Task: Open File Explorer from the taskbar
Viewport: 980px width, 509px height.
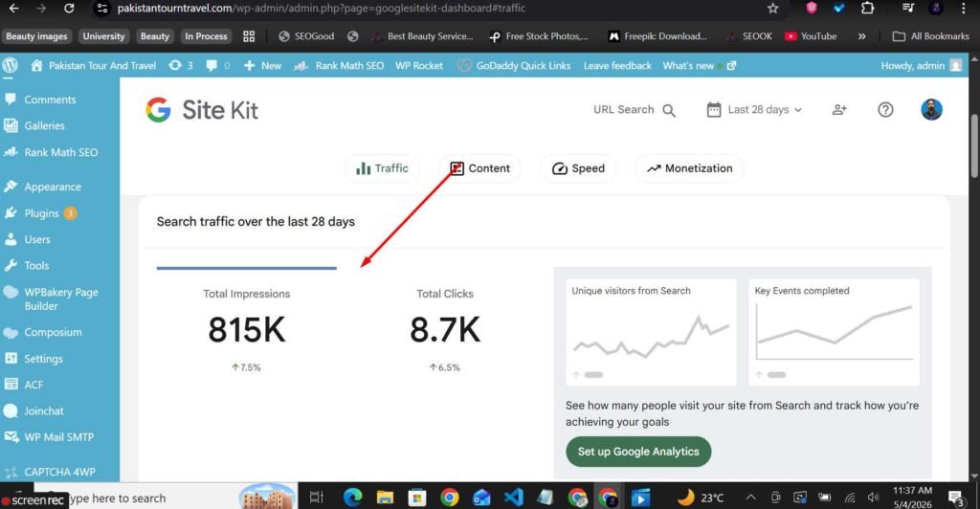Action: (385, 498)
